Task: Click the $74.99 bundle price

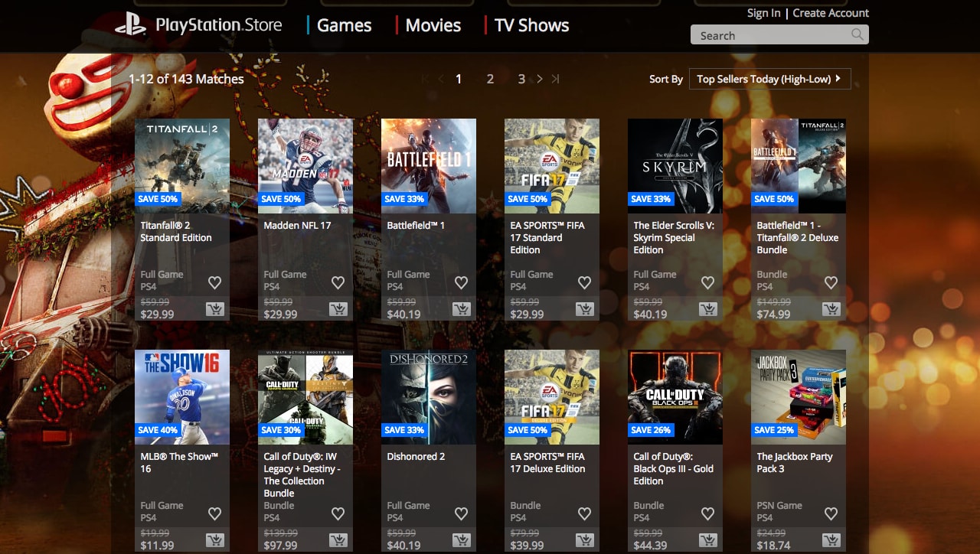Action: pos(773,314)
